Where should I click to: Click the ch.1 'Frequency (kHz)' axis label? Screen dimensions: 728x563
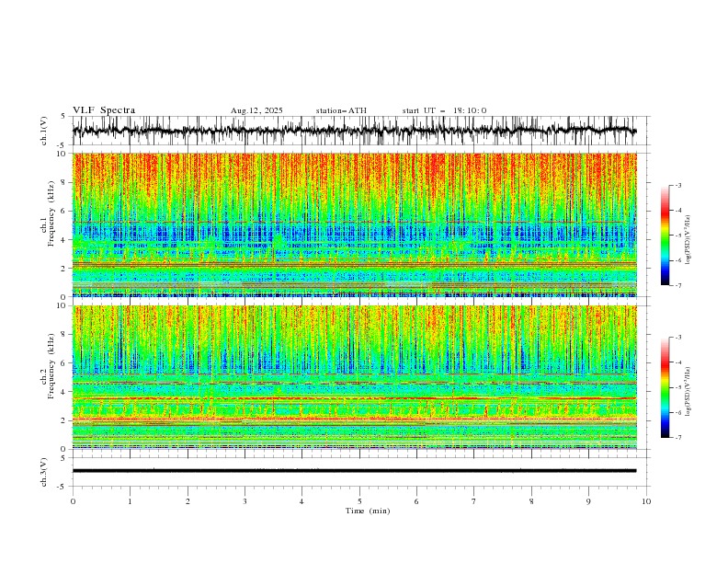(51, 212)
